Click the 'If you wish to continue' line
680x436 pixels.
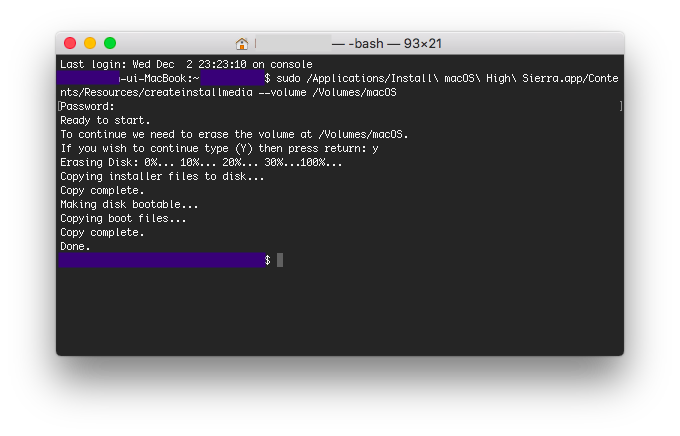tap(219, 148)
